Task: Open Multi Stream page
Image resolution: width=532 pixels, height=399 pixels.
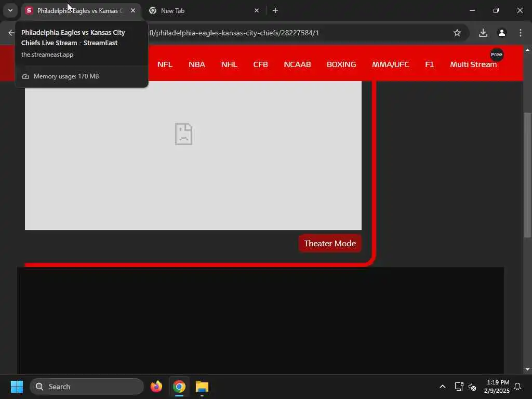Action: pyautogui.click(x=473, y=64)
